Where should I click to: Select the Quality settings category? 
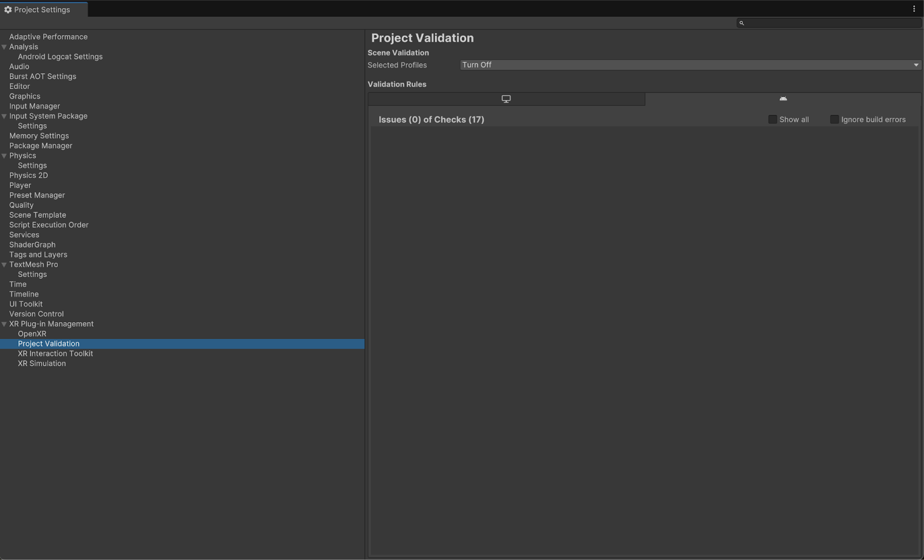coord(21,205)
